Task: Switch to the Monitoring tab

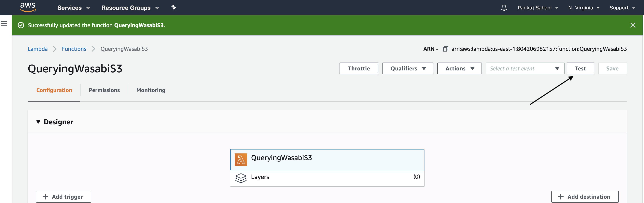Action: pyautogui.click(x=151, y=90)
